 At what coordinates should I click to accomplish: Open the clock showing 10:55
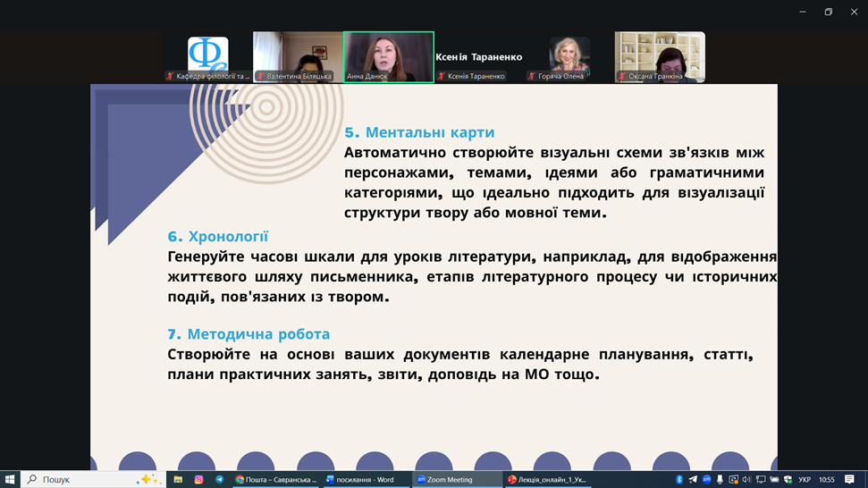[827, 480]
